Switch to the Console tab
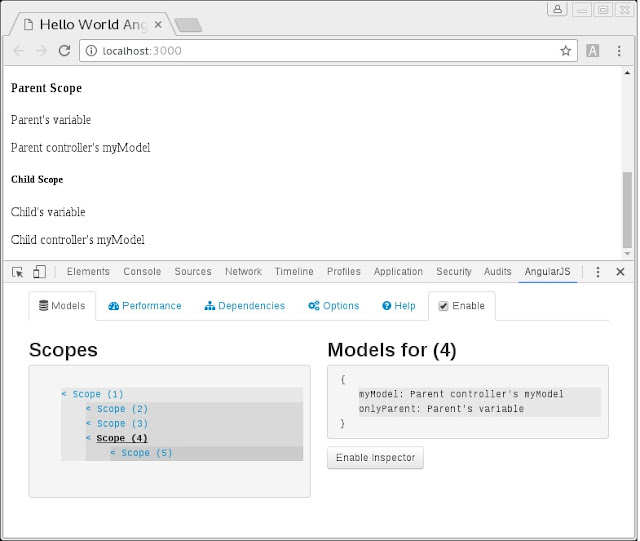This screenshot has width=640, height=541. tap(142, 271)
